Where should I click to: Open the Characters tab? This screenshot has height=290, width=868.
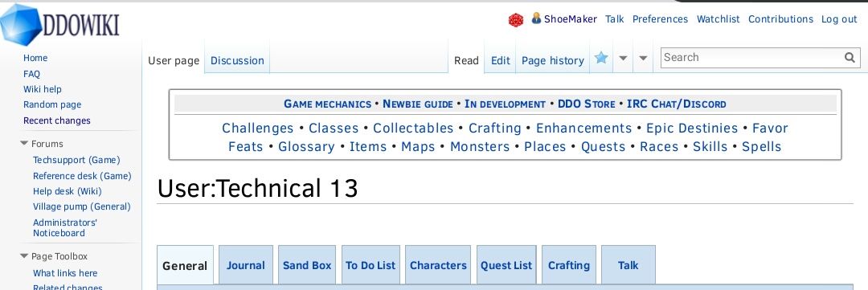click(438, 265)
